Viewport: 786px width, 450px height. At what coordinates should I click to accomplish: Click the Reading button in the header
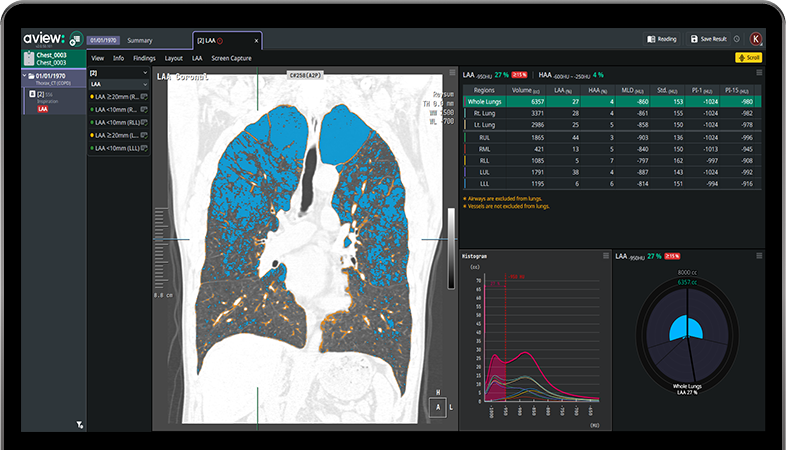pyautogui.click(x=662, y=39)
